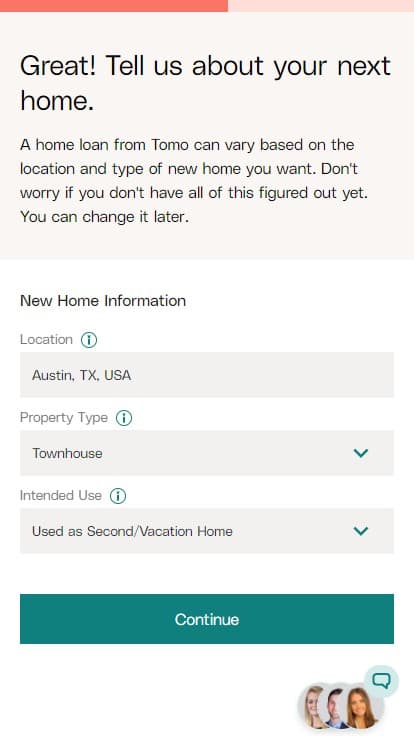Viewport: 414px width, 736px height.
Task: Click the blonde woman's avatar
Action: [x=312, y=706]
